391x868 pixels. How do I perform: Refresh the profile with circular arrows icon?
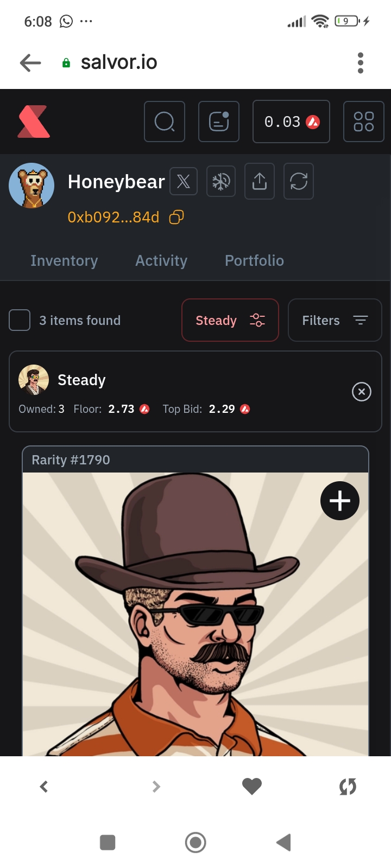click(299, 181)
